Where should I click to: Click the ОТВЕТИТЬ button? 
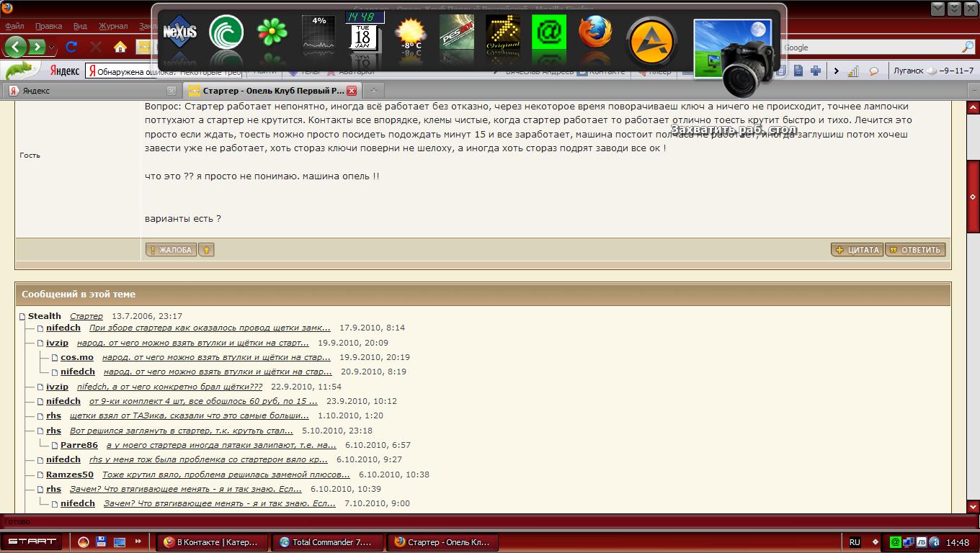tap(915, 250)
